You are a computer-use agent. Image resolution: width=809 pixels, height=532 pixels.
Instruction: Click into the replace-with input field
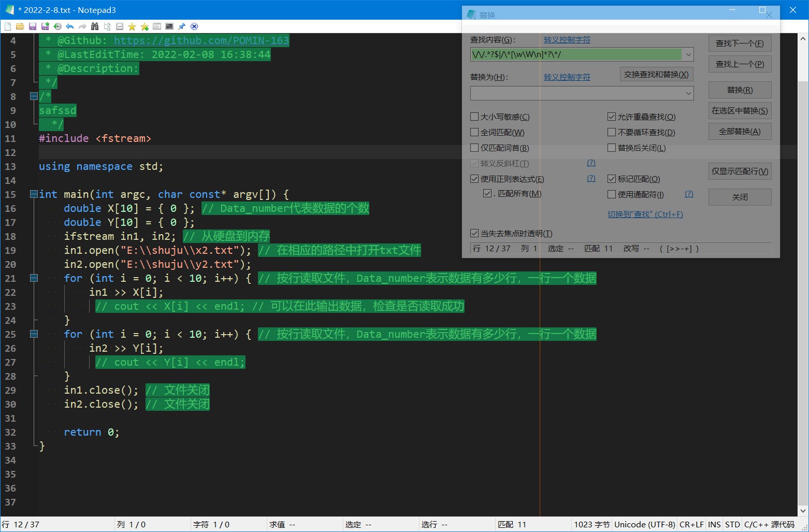point(576,93)
